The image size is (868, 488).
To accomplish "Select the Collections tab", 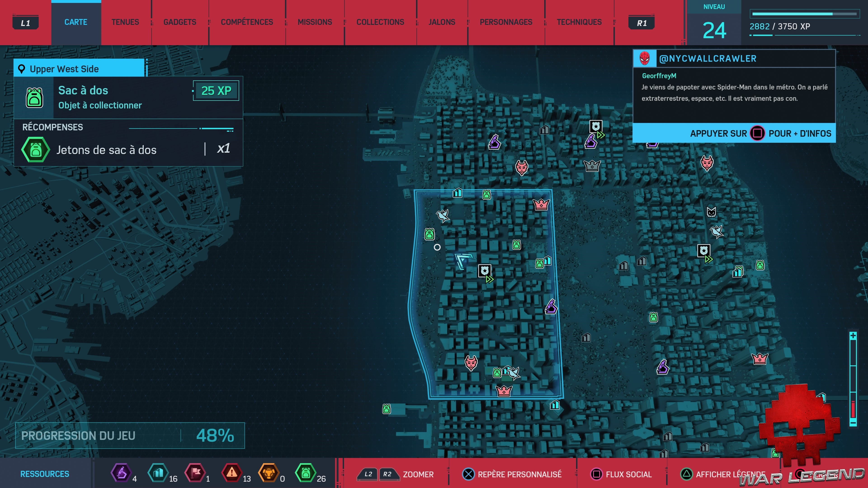I will 380,22.
